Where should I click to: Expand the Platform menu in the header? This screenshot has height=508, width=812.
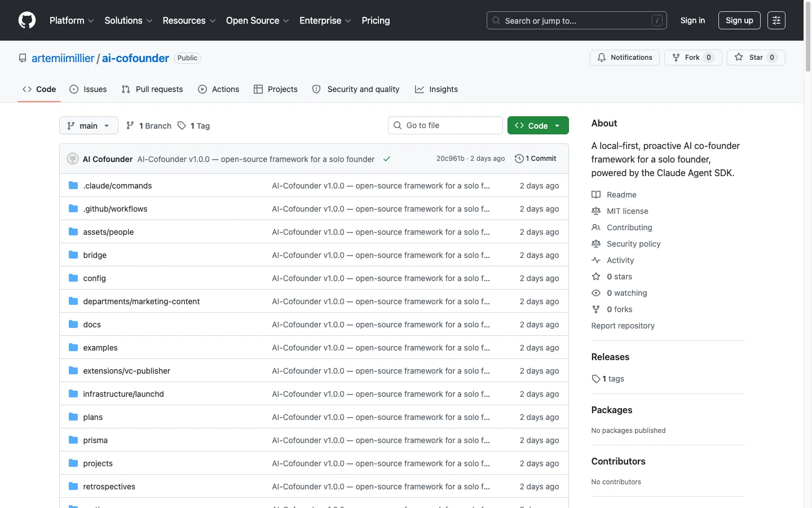coord(72,20)
